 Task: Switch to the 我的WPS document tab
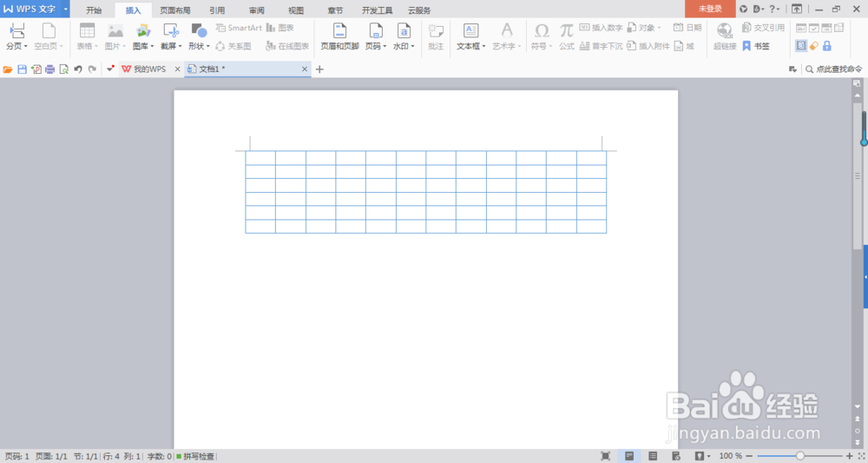point(149,69)
